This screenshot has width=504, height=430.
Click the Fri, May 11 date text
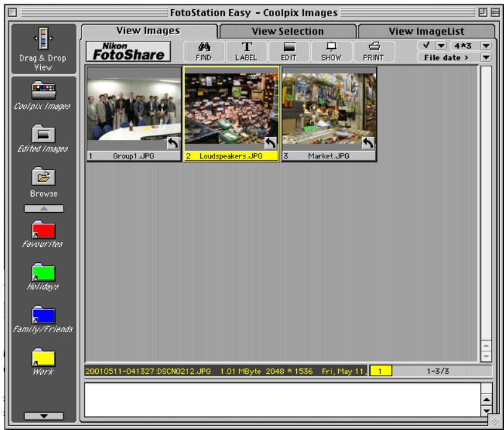pos(344,371)
